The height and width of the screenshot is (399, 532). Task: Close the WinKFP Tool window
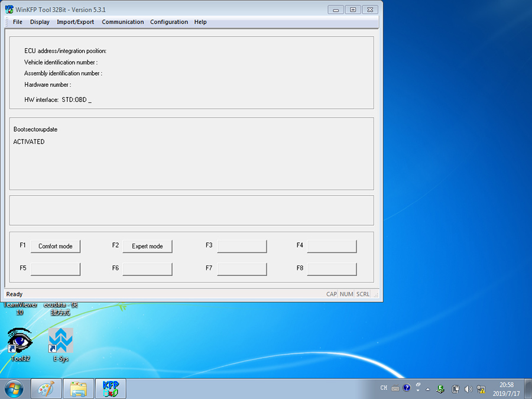click(370, 10)
